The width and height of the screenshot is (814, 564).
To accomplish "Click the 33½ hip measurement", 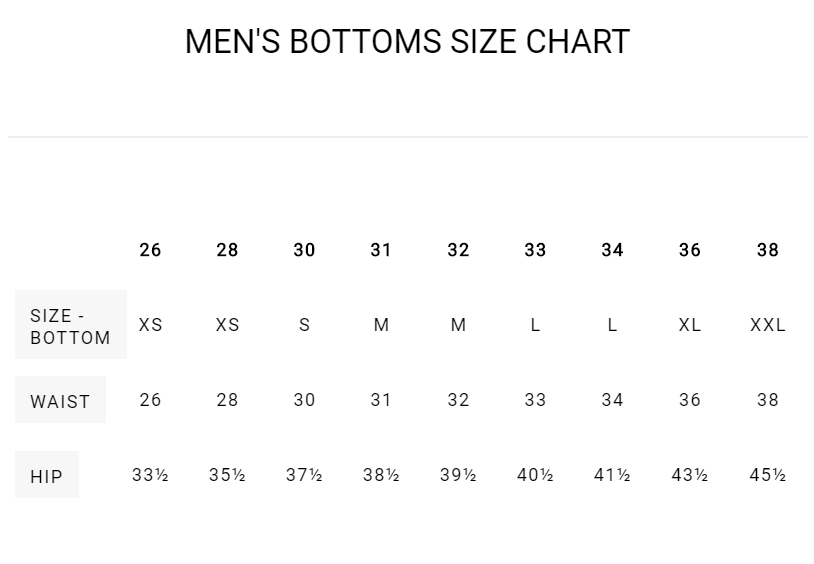I will coord(150,475).
